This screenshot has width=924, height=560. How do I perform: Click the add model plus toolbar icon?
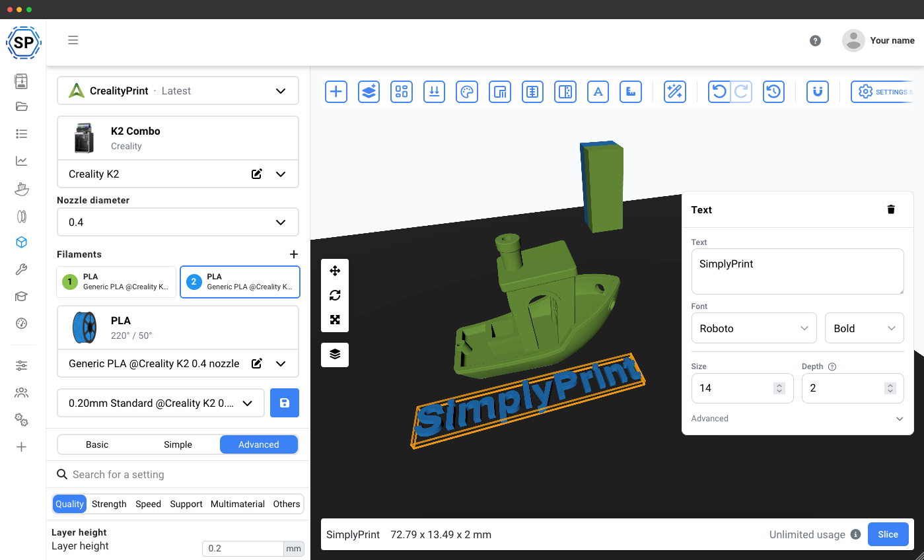click(x=336, y=92)
